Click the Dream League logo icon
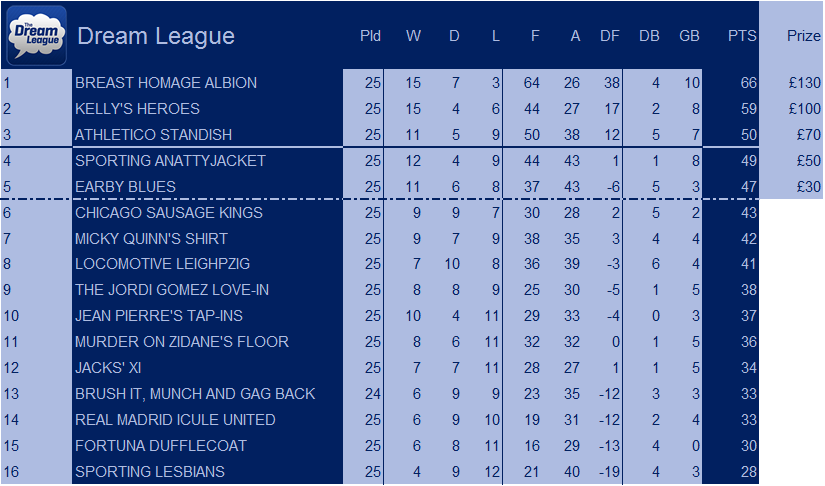The height and width of the screenshot is (486, 825). (36, 35)
